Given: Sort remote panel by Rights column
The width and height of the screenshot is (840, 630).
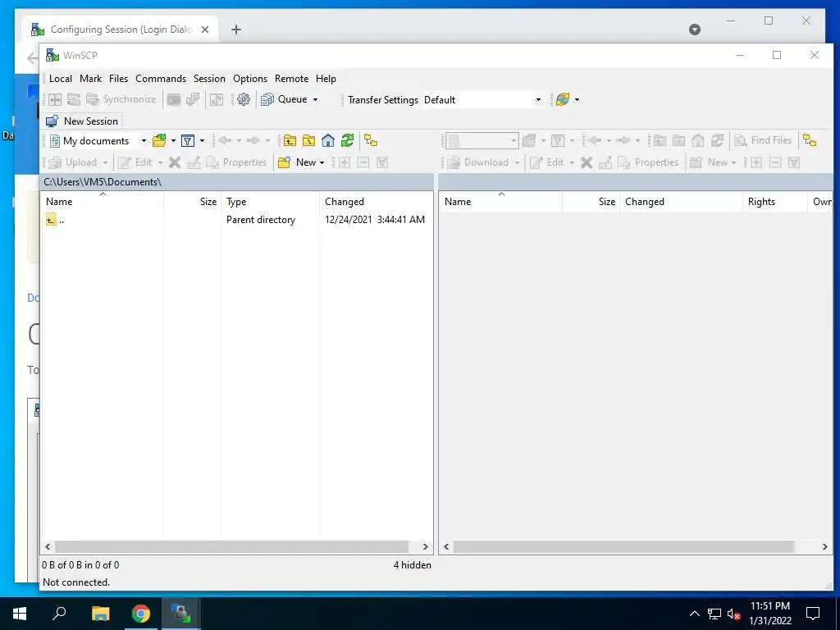Looking at the screenshot, I should coord(774,202).
